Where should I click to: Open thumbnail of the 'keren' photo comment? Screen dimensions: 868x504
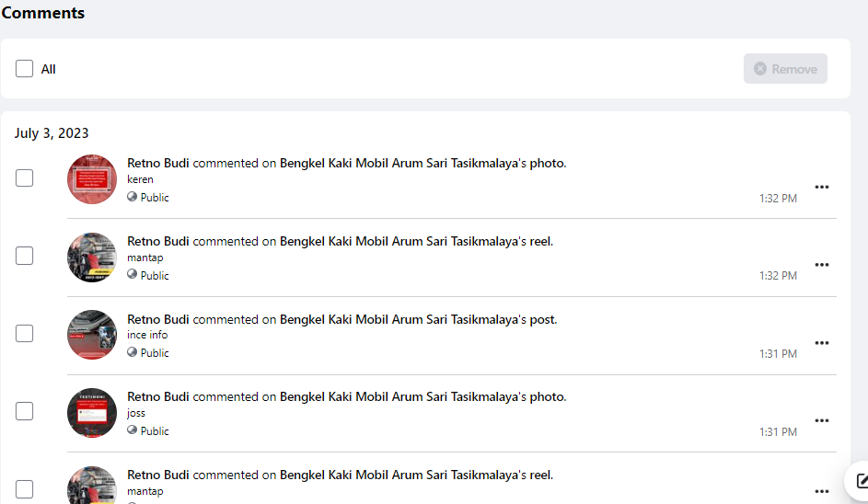point(92,179)
